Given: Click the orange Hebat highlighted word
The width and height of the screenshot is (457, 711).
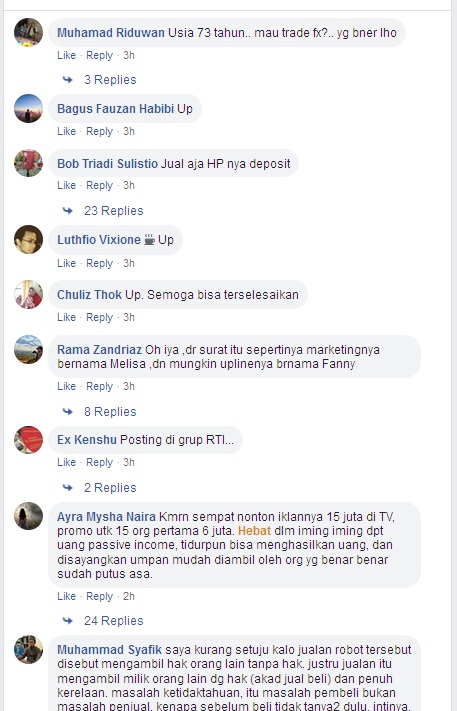Looking at the screenshot, I should tap(254, 531).
